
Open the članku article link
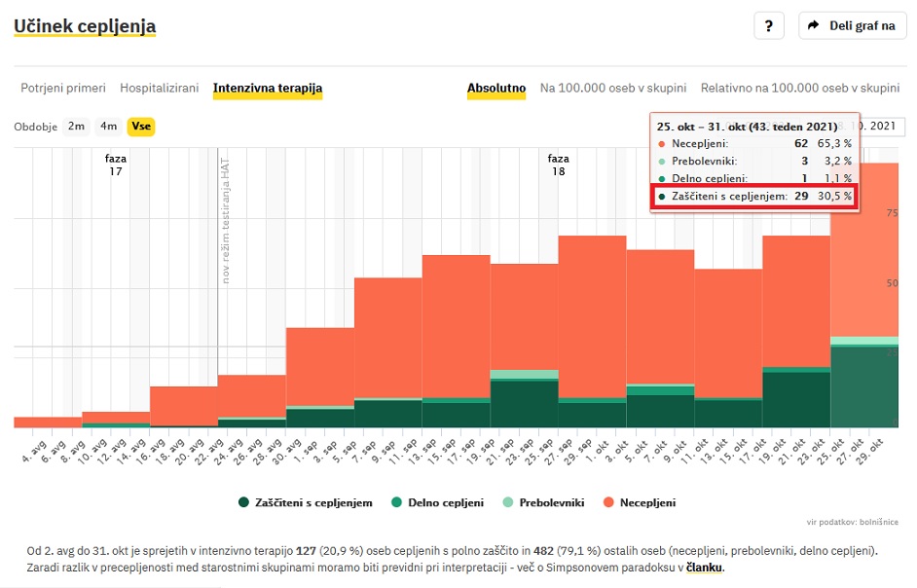click(x=705, y=568)
